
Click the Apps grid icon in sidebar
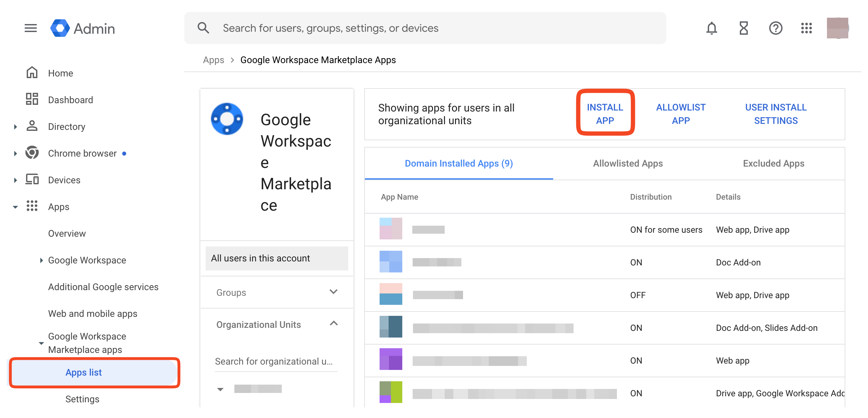(32, 206)
